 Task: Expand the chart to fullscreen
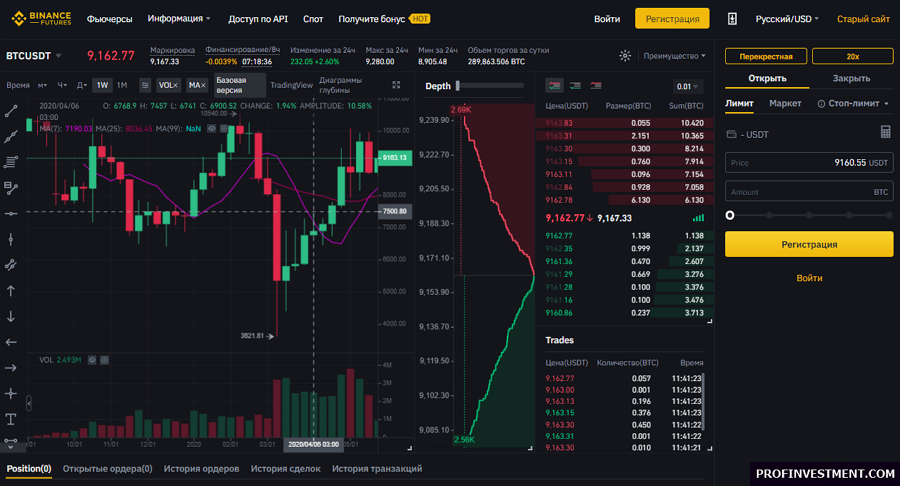(396, 85)
